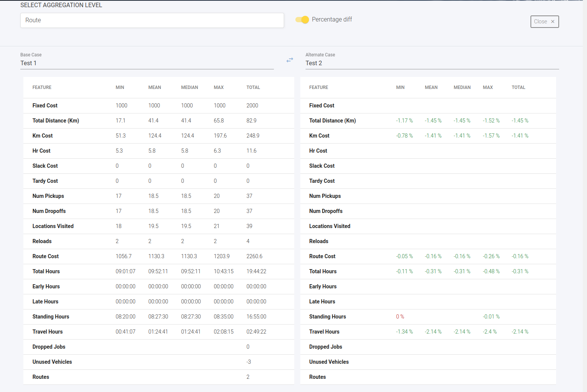Click the swap cases arrows icon
587x392 pixels.
(x=289, y=60)
